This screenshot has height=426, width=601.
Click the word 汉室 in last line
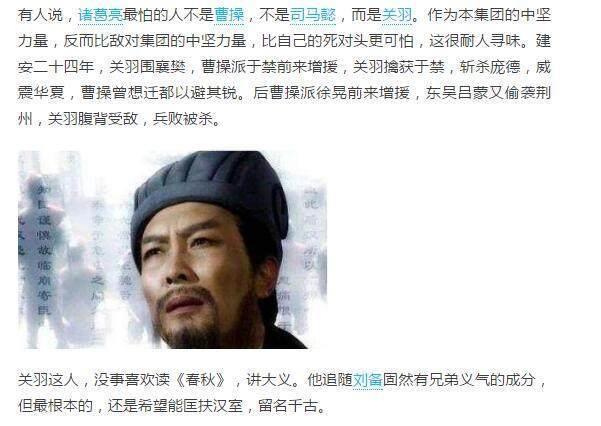coord(228,406)
